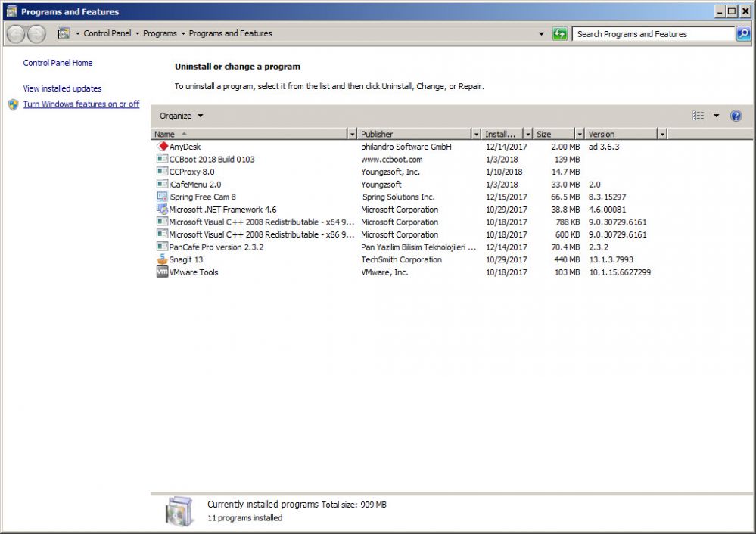Click the VMware Tools vm icon
The image size is (756, 534).
163,272
